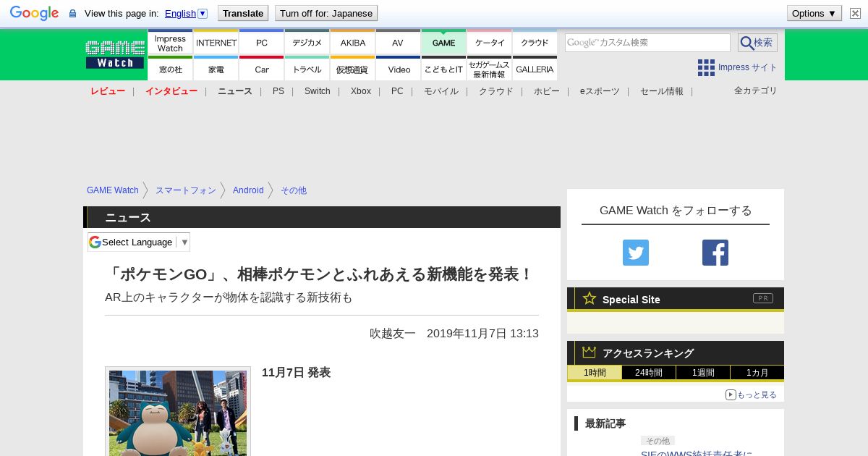The image size is (868, 456).
Task: Click the Translate button
Action: [x=243, y=13]
